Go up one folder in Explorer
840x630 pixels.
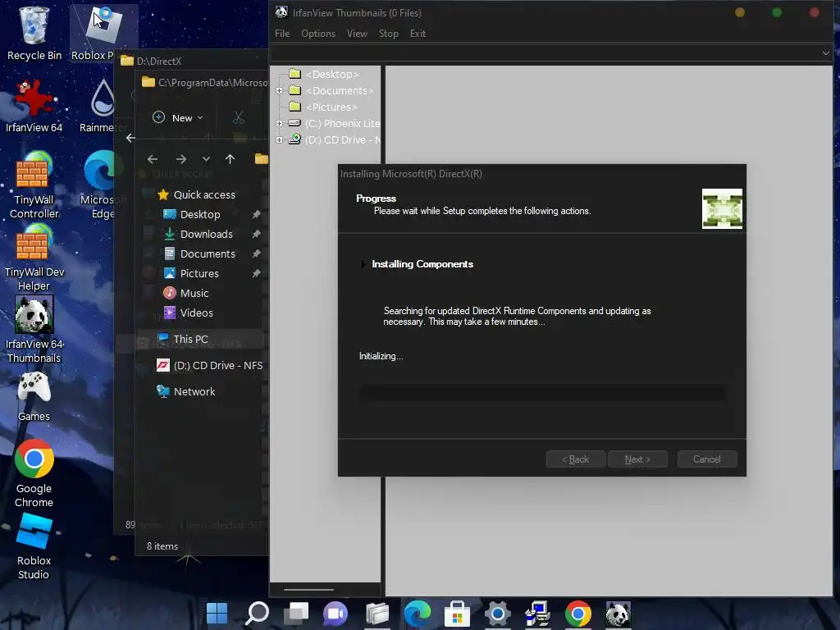(x=230, y=159)
